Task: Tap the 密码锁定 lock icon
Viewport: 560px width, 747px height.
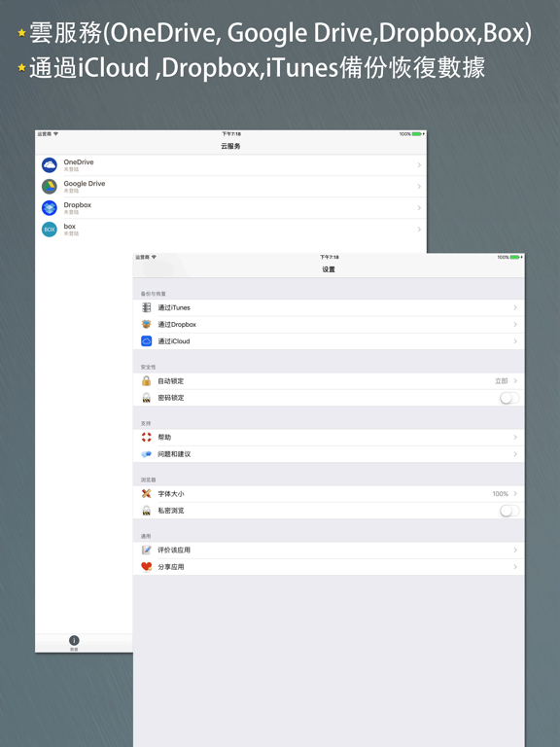Action: pos(147,398)
